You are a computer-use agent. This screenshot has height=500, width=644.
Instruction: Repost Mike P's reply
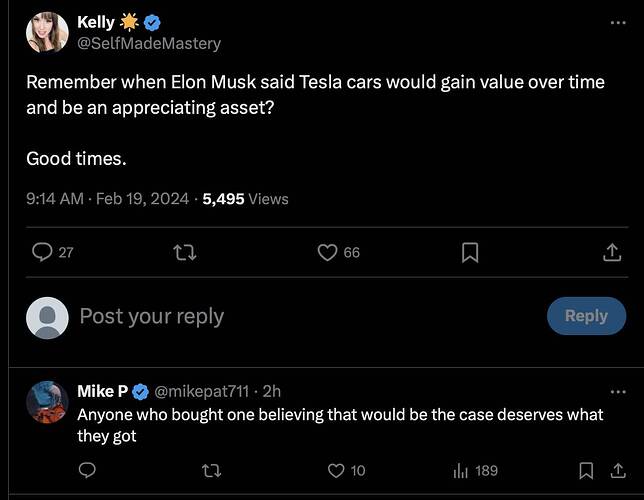click(x=212, y=470)
